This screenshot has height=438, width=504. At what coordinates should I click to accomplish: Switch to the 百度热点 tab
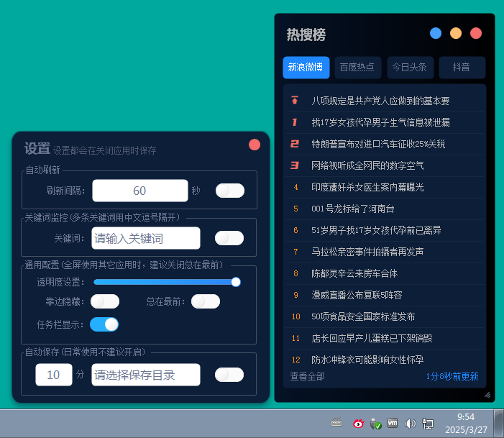click(x=357, y=67)
